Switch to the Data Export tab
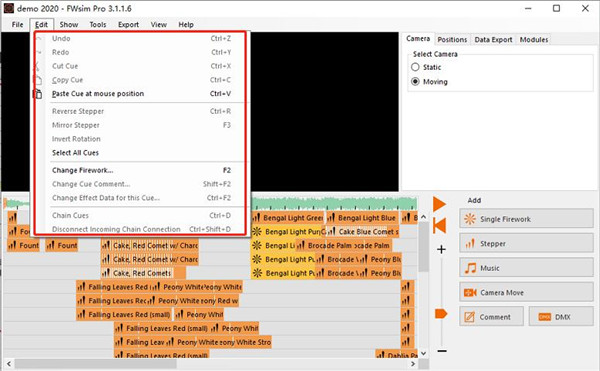Viewport: 600px width, 371px height. coord(493,39)
